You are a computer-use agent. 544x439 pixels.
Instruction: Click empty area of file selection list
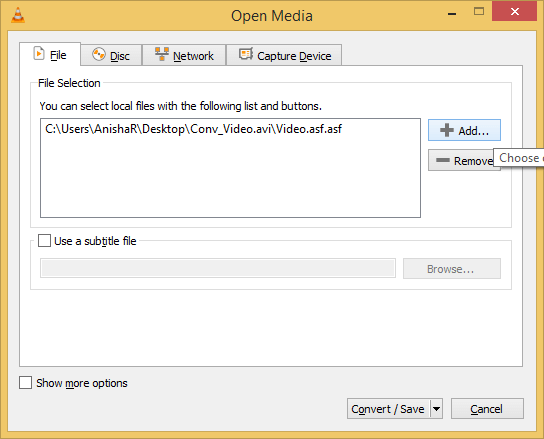(x=230, y=177)
